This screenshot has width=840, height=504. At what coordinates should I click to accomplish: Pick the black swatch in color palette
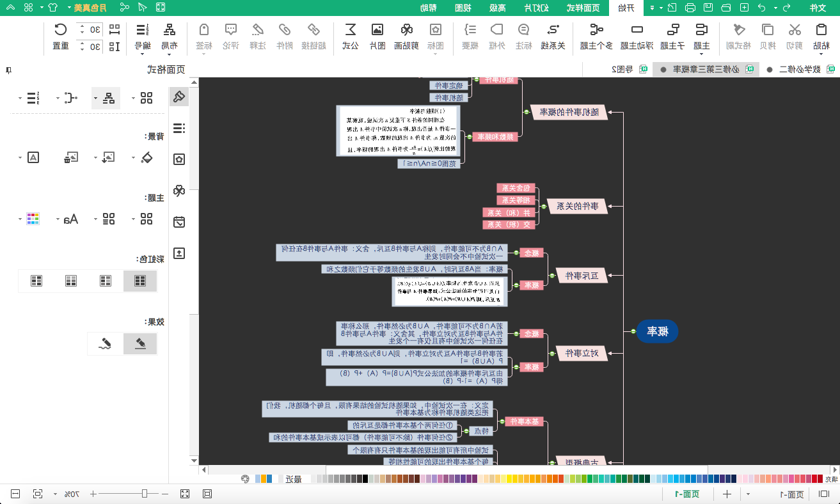click(x=364, y=478)
